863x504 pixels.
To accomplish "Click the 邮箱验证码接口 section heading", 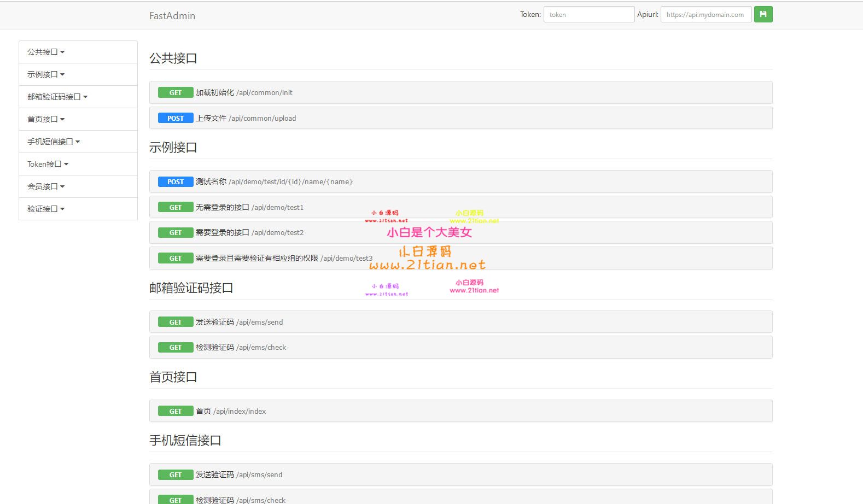I will [191, 288].
